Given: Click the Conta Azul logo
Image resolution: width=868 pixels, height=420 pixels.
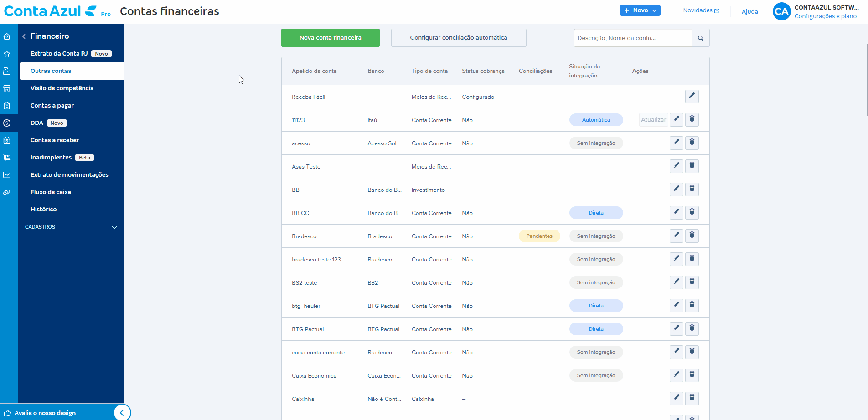Looking at the screenshot, I should (50, 11).
